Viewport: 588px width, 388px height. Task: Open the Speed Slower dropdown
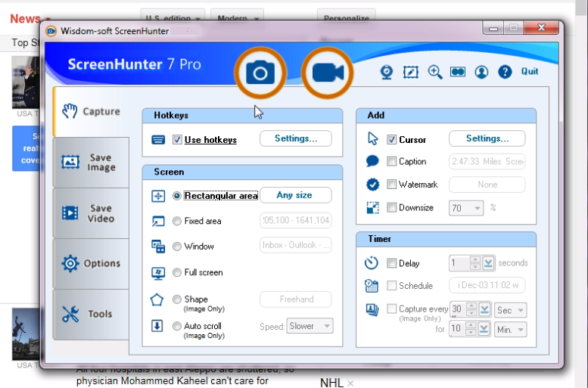310,326
